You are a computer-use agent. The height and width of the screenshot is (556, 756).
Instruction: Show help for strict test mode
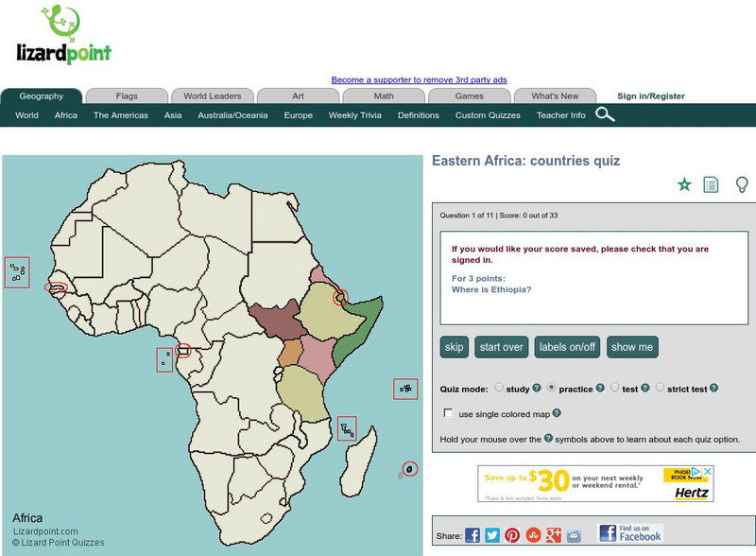point(714,388)
